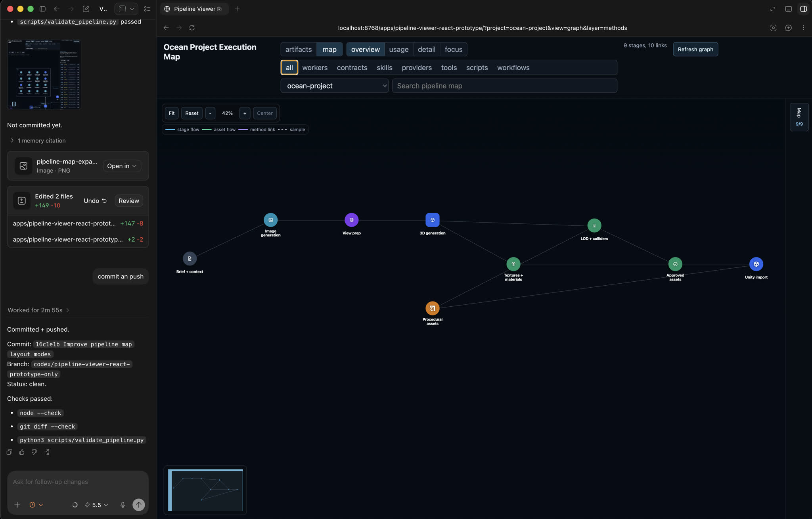Select the LOD + colliders node
This screenshot has width=812, height=519.
coord(594,225)
